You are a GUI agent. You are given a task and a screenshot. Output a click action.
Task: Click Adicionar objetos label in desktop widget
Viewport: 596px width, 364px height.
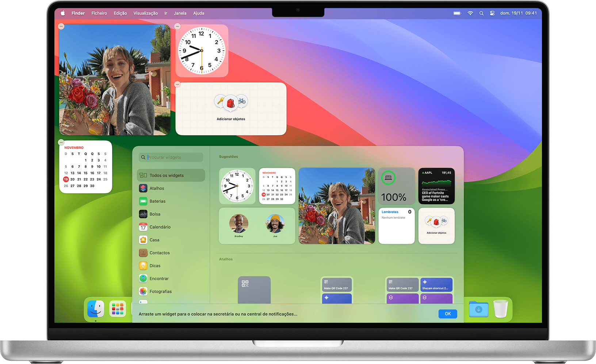pos(231,119)
